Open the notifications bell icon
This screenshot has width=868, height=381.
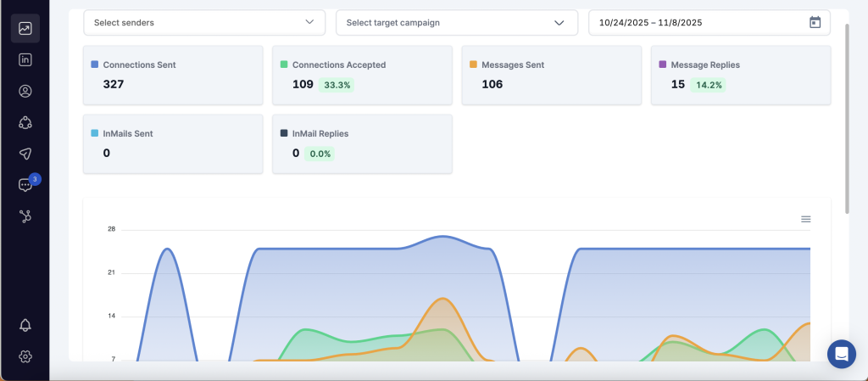tap(25, 325)
